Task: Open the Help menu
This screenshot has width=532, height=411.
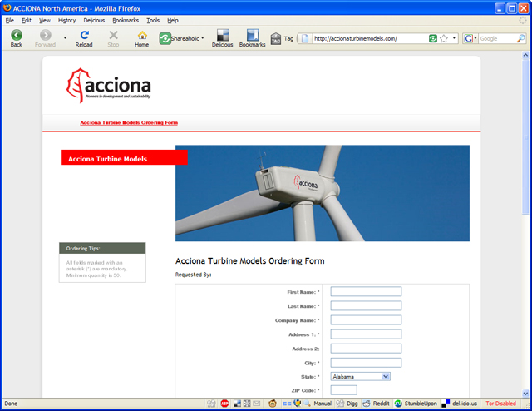Action: [x=173, y=20]
